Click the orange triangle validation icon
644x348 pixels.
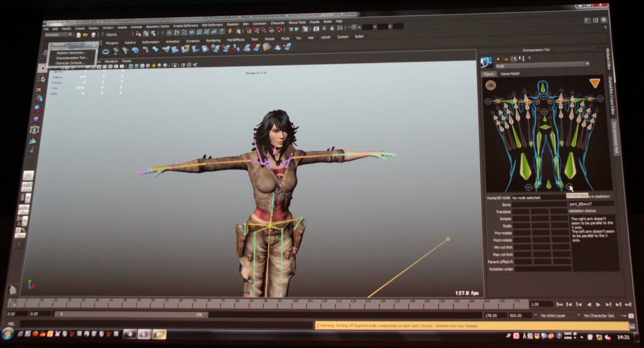tap(594, 83)
